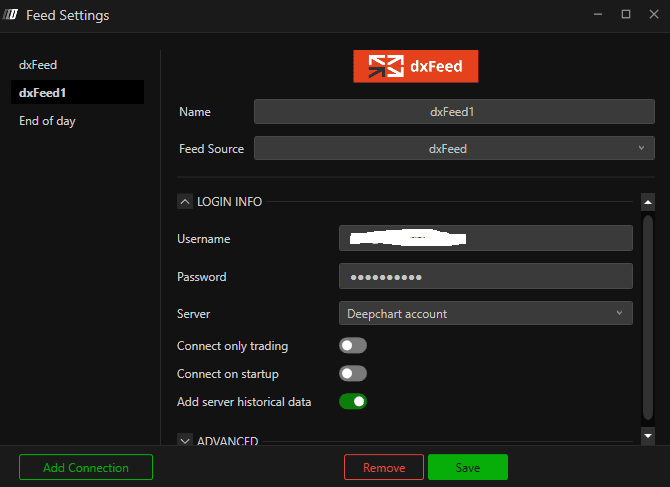Screen dimensions: 670x487
Task: Collapse the LOGIN INFO section
Action: coord(185,202)
